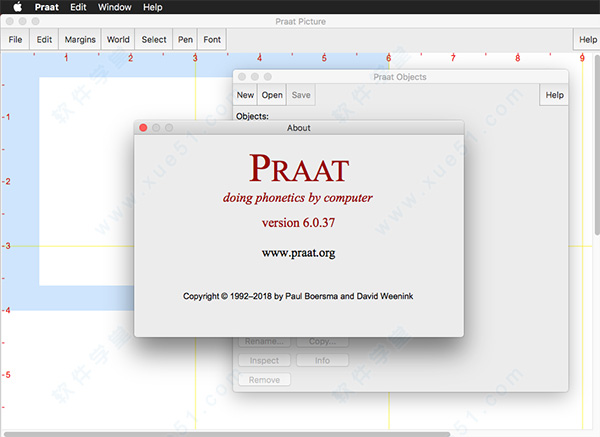Click the horizontal scrollbar of Praat Picture

pyautogui.click(x=227, y=434)
